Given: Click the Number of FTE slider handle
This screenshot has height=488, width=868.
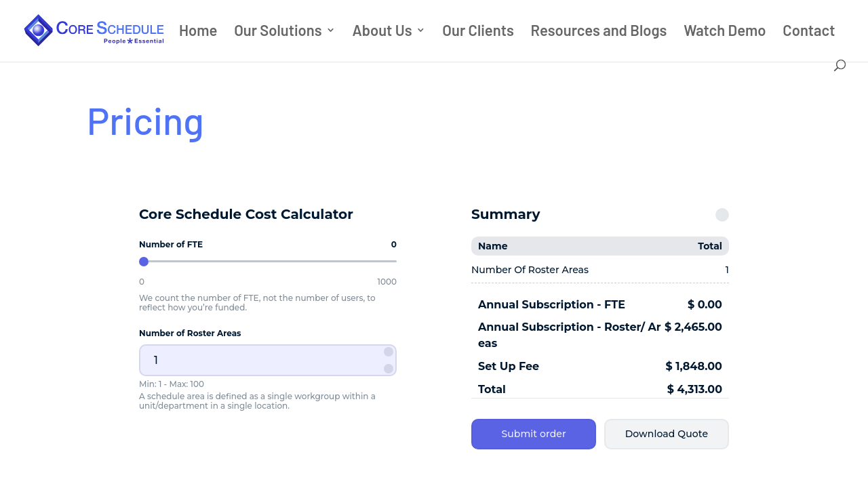Looking at the screenshot, I should [x=144, y=262].
